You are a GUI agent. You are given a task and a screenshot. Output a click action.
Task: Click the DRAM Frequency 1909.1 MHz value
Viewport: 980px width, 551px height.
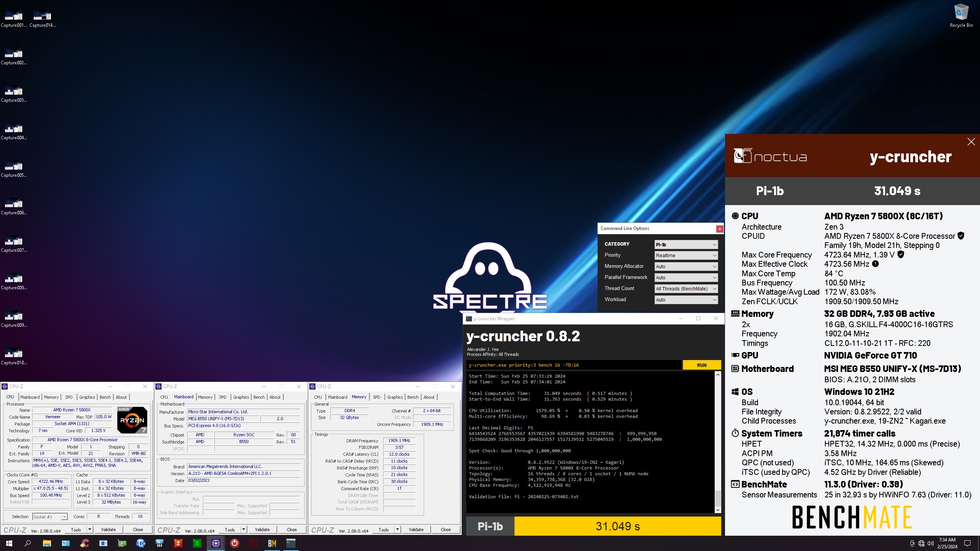pos(399,440)
